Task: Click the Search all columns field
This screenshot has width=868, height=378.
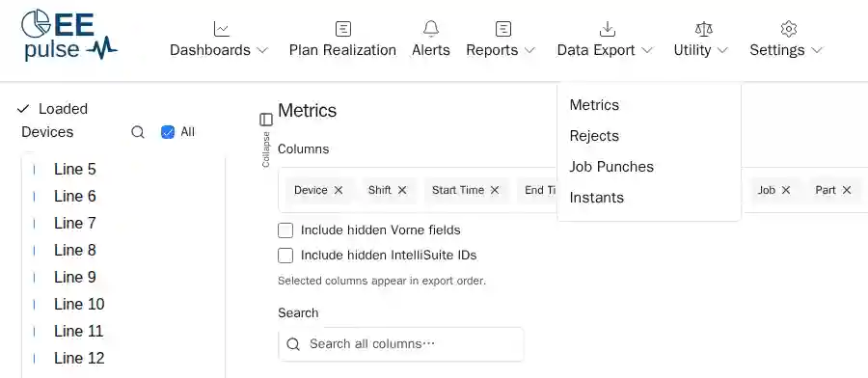Action: (x=401, y=344)
